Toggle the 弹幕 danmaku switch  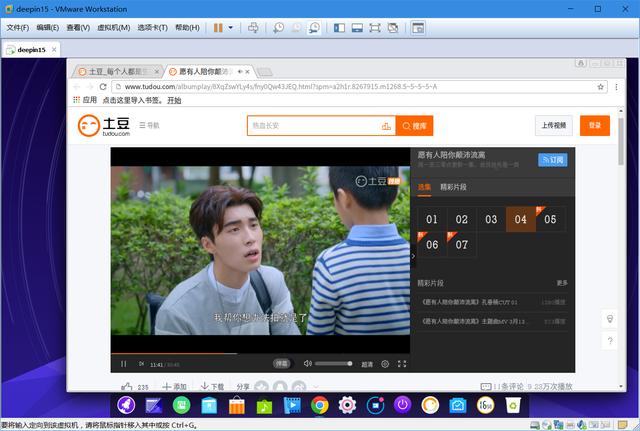tap(282, 364)
